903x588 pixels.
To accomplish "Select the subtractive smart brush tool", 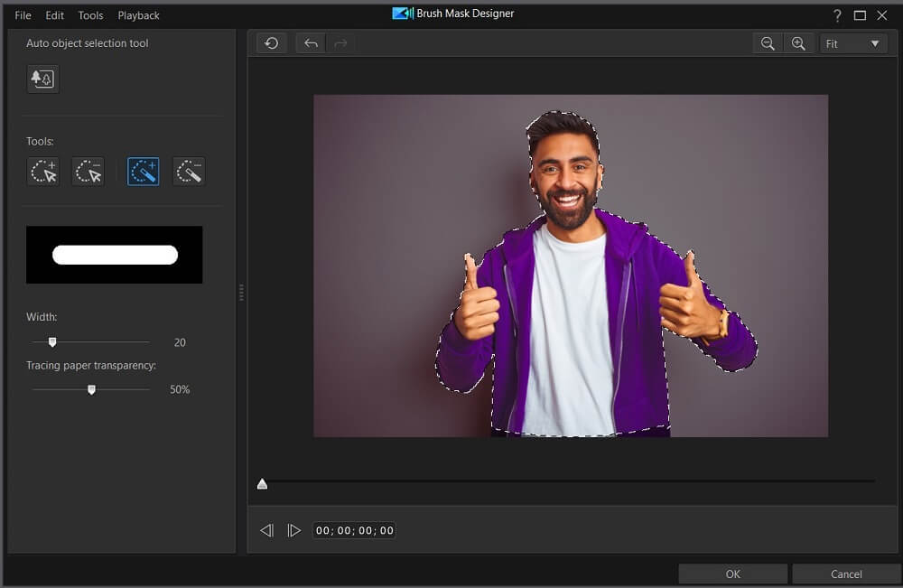I will pyautogui.click(x=188, y=171).
